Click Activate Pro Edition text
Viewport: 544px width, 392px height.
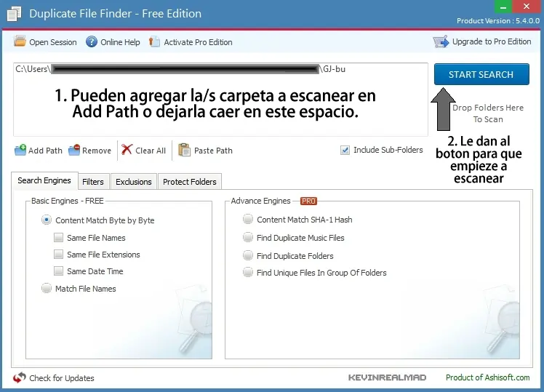tap(198, 42)
